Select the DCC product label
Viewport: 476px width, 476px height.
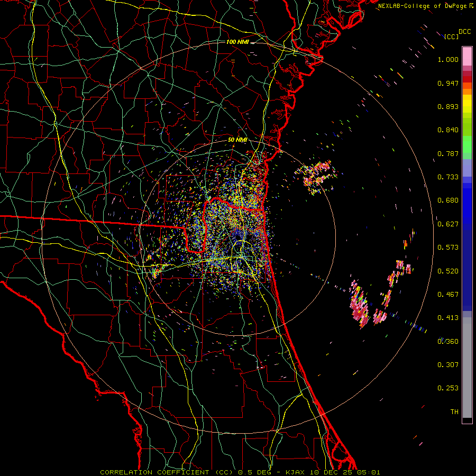click(464, 32)
